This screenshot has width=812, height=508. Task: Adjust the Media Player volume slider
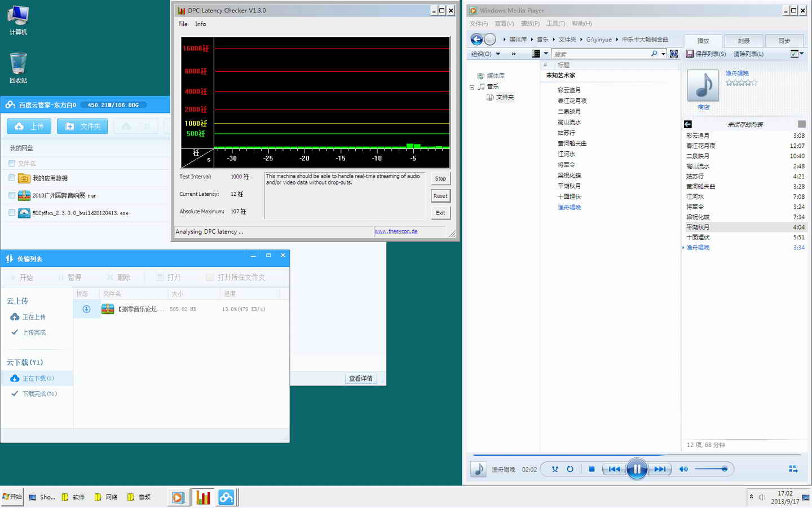(711, 469)
